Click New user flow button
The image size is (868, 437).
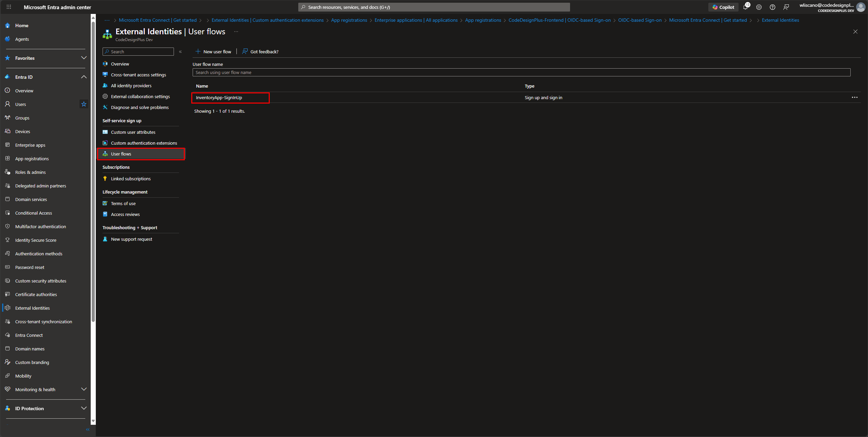coord(213,52)
